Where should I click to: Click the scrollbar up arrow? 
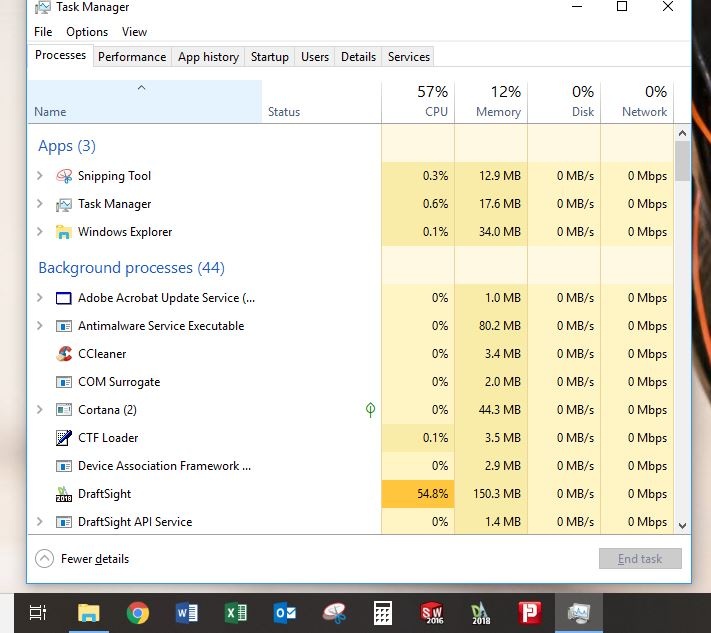682,133
